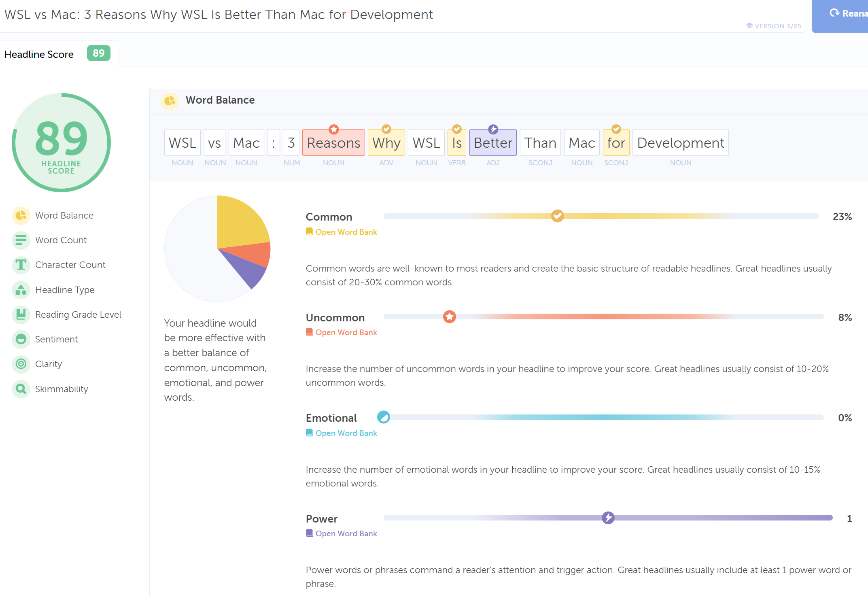Click the 23% Common value

tap(842, 217)
